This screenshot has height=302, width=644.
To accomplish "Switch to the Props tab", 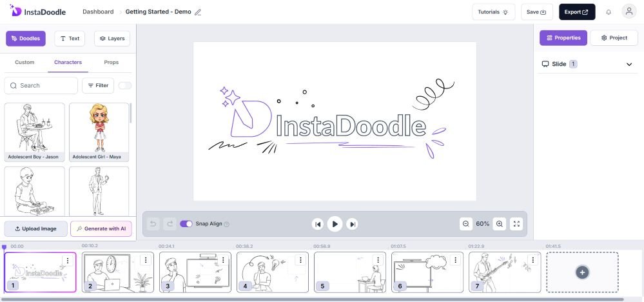I will [x=112, y=63].
